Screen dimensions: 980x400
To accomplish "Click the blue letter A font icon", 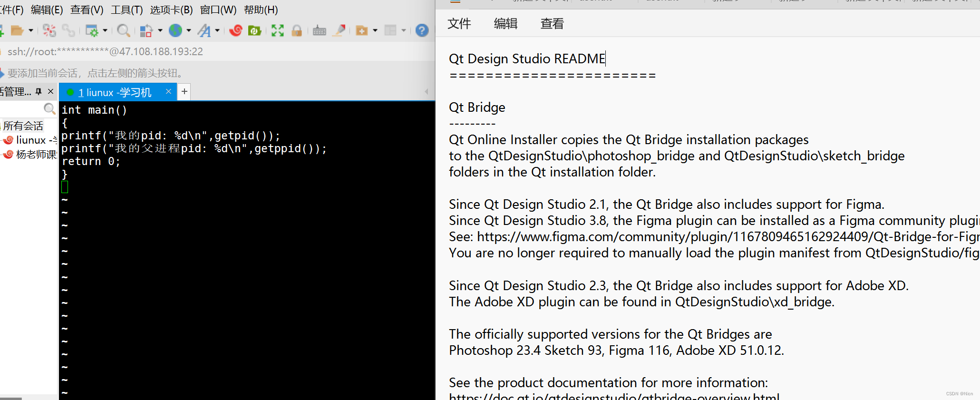I will pos(204,30).
